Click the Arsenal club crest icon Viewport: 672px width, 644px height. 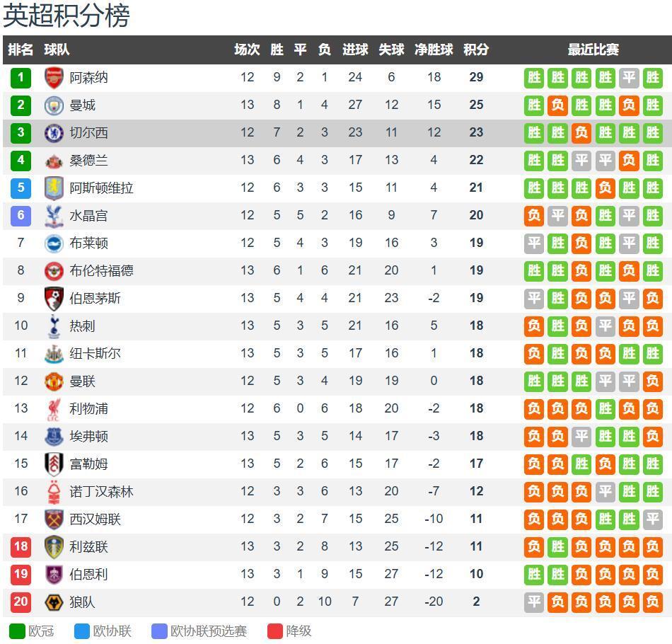click(54, 77)
